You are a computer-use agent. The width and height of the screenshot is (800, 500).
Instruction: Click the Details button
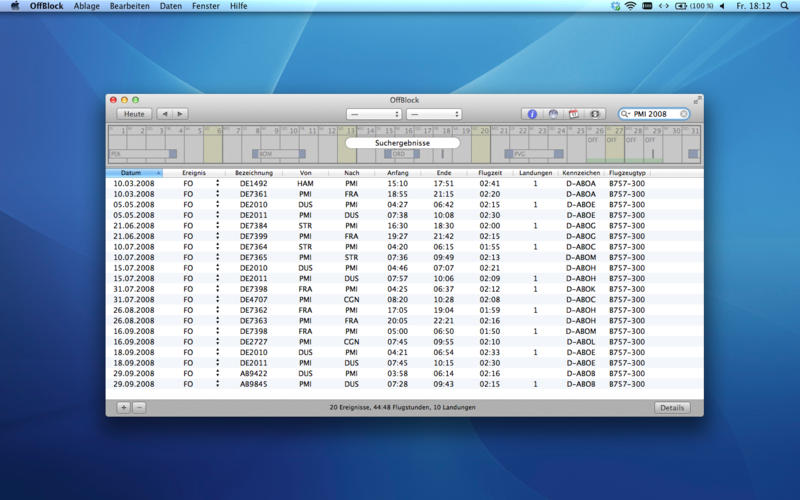(x=672, y=408)
